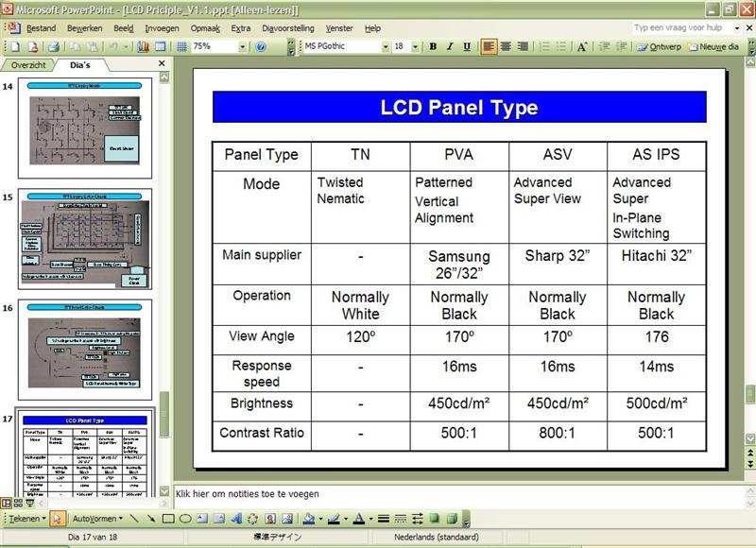
Task: Open the shadow style options
Action: [435, 519]
